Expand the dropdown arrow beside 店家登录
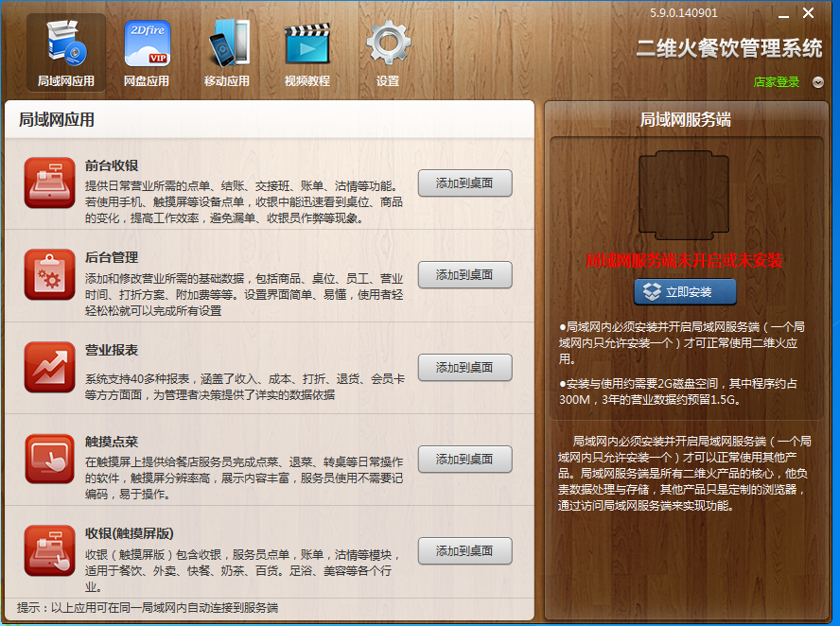Viewport: 840px width, 626px height. 818,82
